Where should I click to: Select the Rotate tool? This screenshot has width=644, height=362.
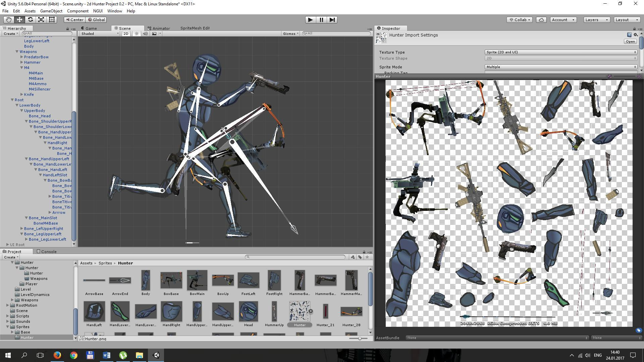pyautogui.click(x=30, y=20)
